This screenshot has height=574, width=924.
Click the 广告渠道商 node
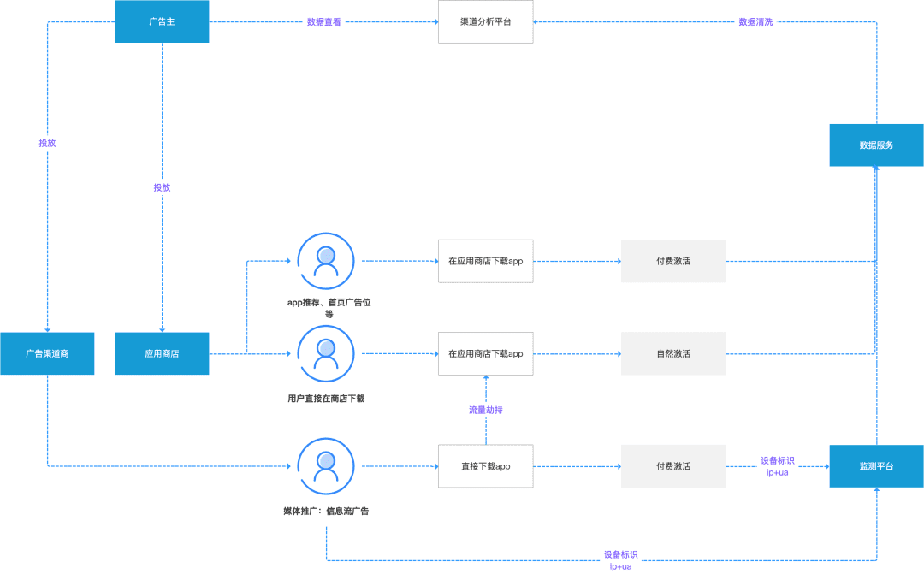pyautogui.click(x=47, y=353)
